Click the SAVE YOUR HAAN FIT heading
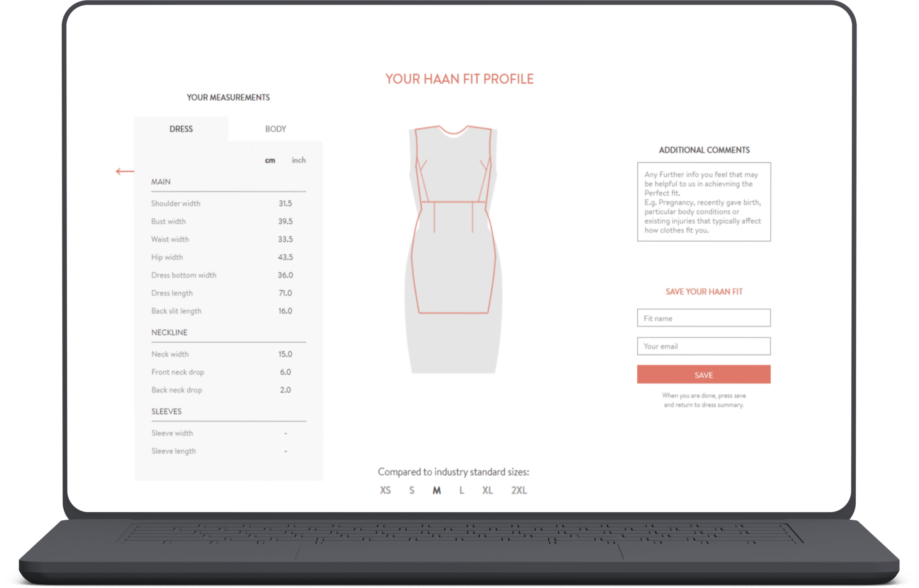Image resolution: width=919 pixels, height=588 pixels. (704, 292)
